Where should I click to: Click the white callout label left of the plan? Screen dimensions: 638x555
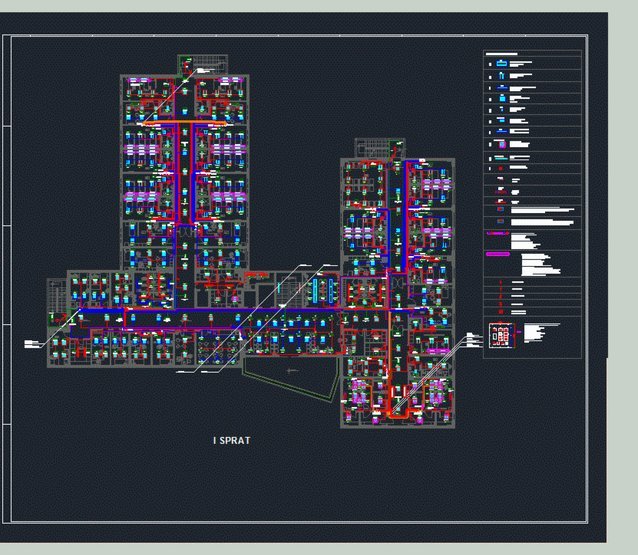click(x=32, y=344)
